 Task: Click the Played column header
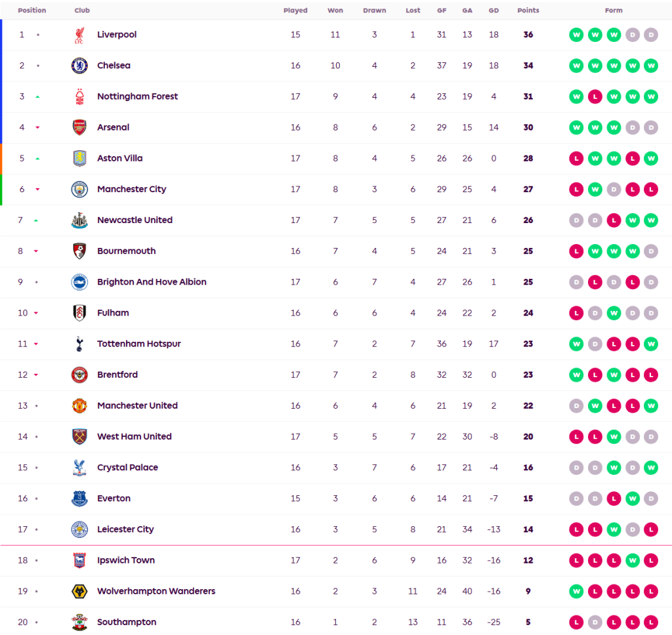(x=295, y=10)
